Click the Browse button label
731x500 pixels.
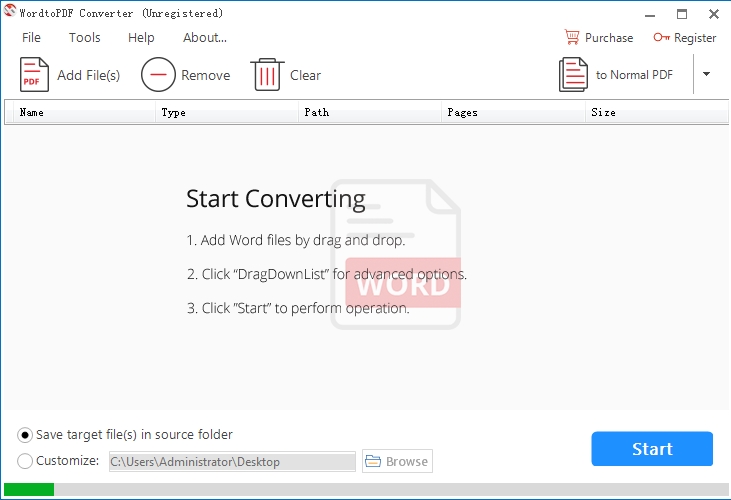pos(407,461)
